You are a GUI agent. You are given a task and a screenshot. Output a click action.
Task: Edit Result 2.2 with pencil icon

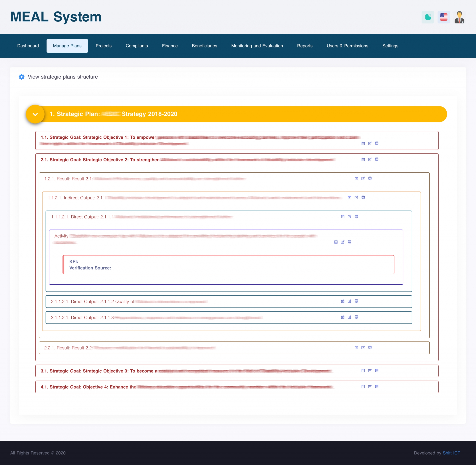(x=363, y=347)
